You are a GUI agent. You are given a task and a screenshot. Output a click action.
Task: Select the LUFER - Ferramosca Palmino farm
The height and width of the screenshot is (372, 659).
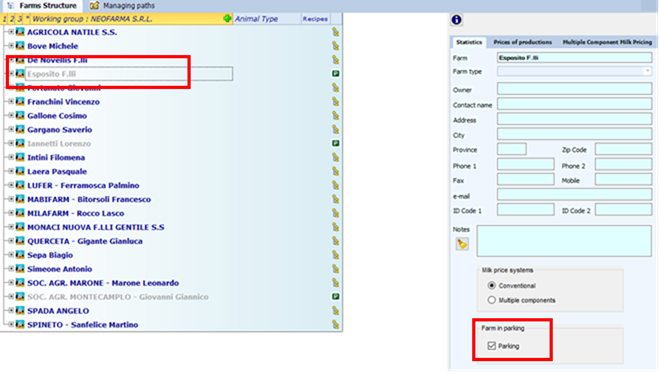point(83,185)
